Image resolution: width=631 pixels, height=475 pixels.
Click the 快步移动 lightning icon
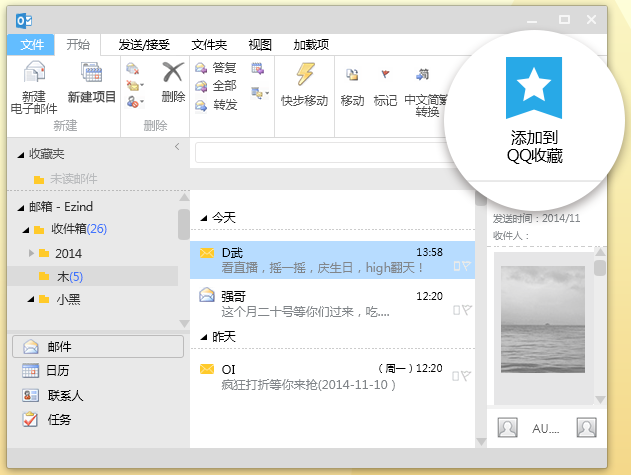[305, 74]
